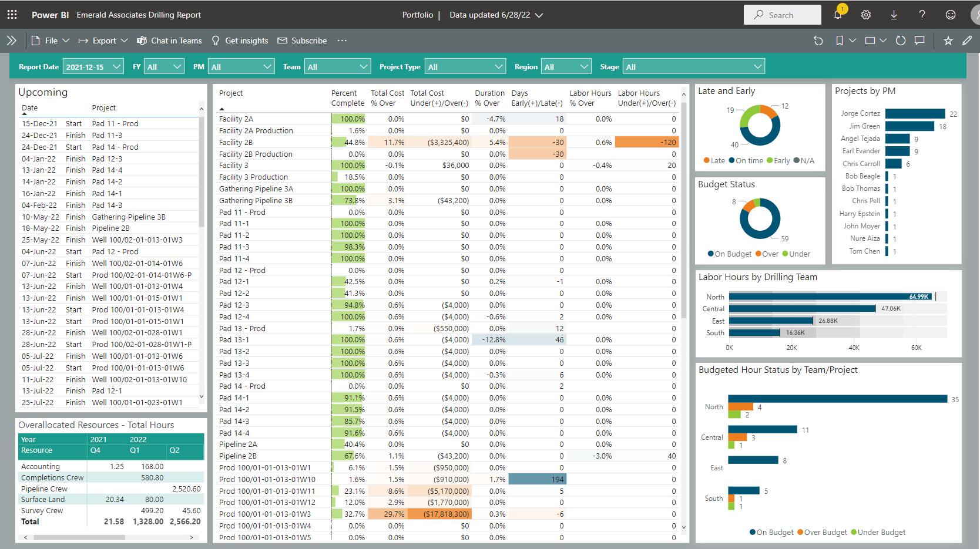Screen dimensions: 980x549
Task: Click the Subscribe button
Action: (x=302, y=41)
